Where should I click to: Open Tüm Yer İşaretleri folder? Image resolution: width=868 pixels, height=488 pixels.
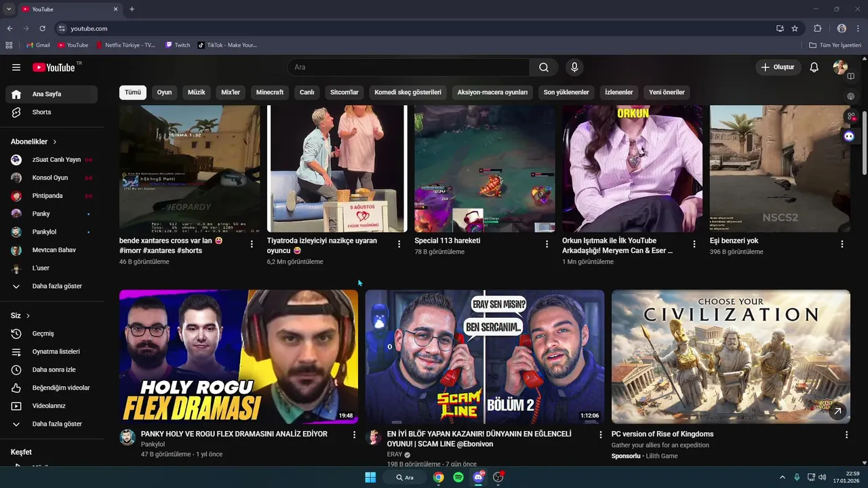tap(835, 45)
